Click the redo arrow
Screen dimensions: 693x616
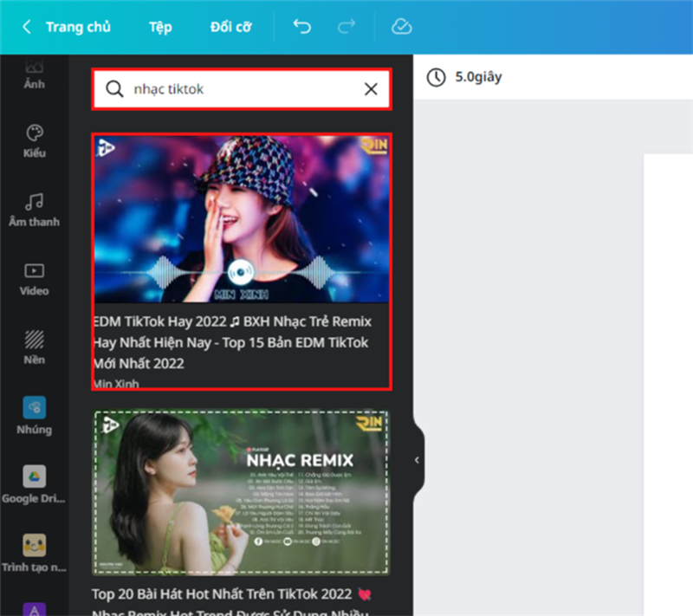(x=346, y=27)
